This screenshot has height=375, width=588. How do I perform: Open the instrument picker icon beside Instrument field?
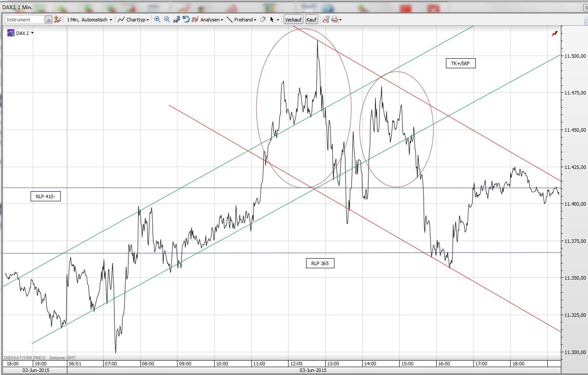(x=48, y=19)
